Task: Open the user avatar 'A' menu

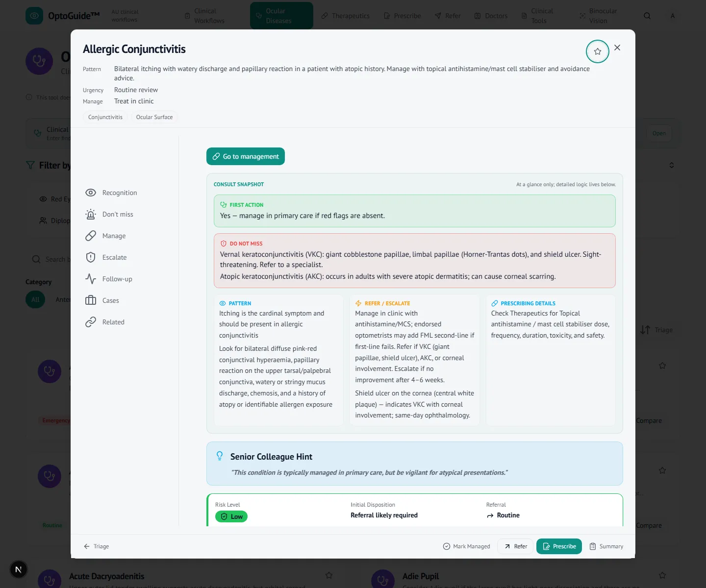Action: tap(673, 16)
